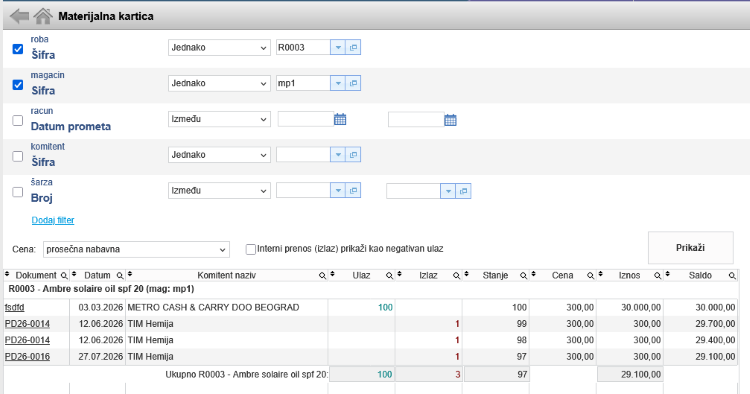Screen dimensions: 750x394
Task: Expand the mp1 magacin value dropdown arrow
Action: pyautogui.click(x=338, y=83)
